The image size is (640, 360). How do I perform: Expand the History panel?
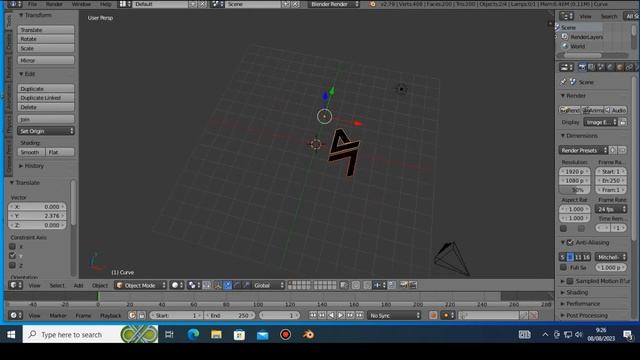point(31,166)
